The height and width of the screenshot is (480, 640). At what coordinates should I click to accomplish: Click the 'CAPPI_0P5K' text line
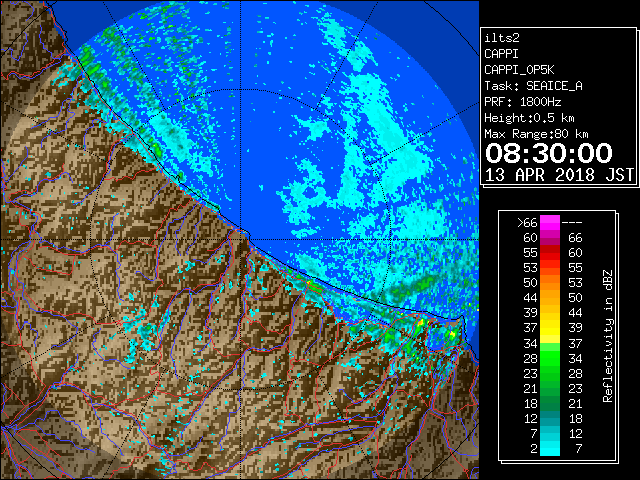pyautogui.click(x=519, y=70)
